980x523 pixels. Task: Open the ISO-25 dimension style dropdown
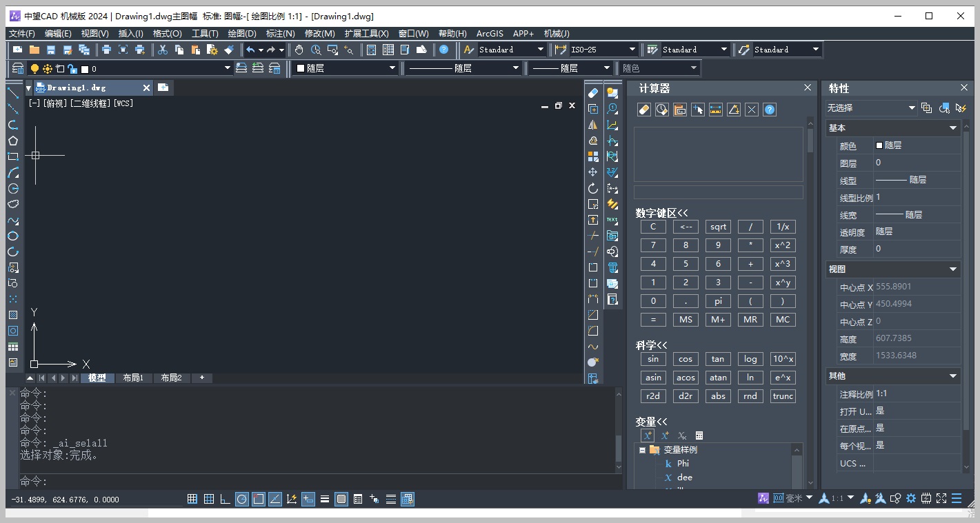632,50
